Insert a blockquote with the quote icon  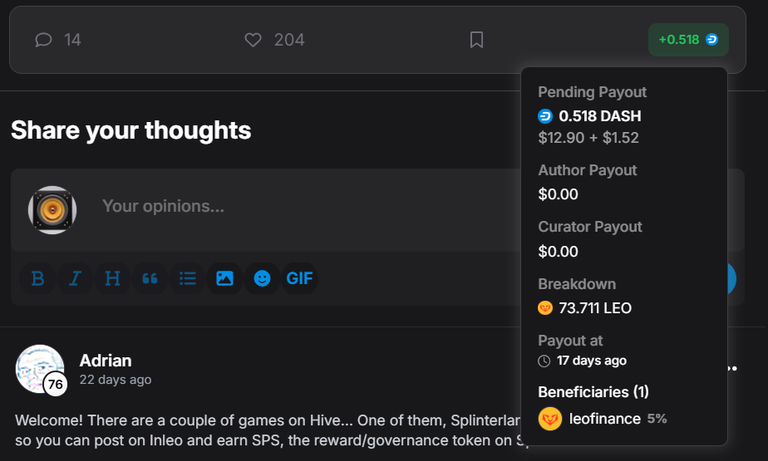click(x=150, y=278)
